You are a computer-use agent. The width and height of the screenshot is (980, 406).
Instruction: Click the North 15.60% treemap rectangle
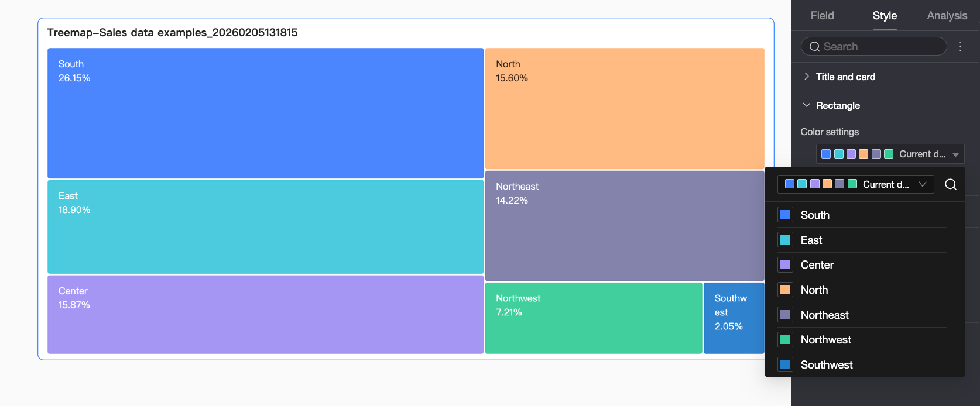[625, 108]
